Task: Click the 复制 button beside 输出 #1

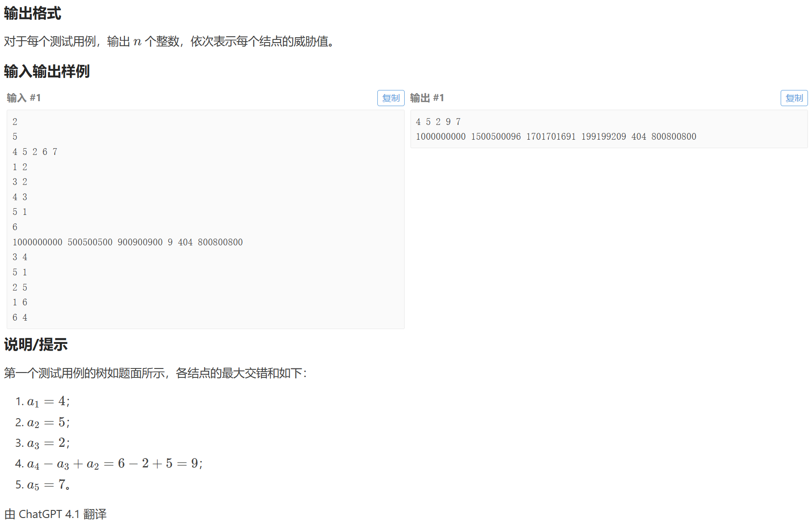Action: click(794, 98)
